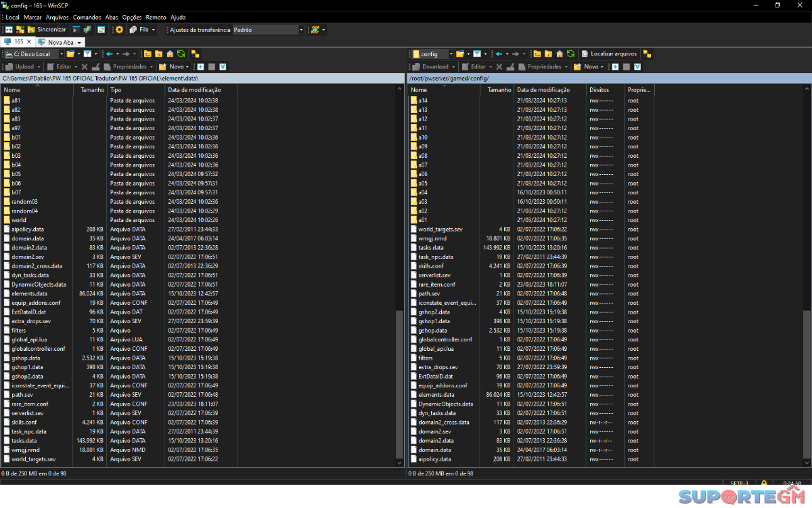Screen dimensions: 812x508
Task: Expand the Download dropdown arrow
Action: [x=453, y=66]
